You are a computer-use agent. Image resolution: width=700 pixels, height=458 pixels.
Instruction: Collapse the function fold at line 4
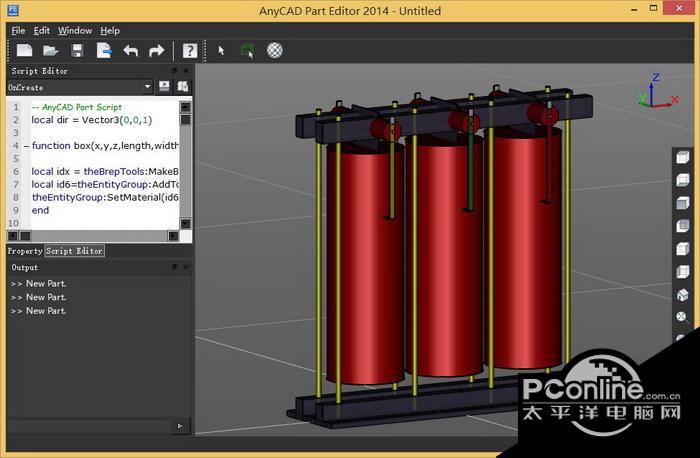point(26,146)
